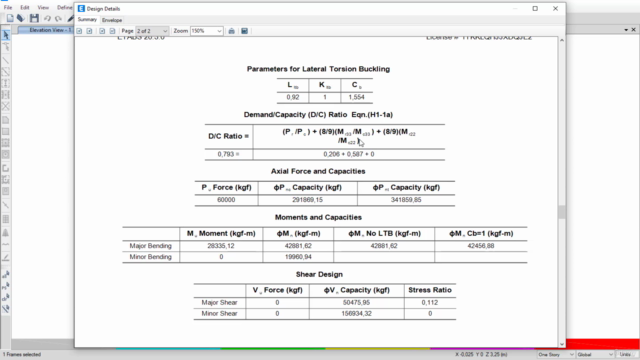Click the capacity value 341859,85

pos(406,200)
